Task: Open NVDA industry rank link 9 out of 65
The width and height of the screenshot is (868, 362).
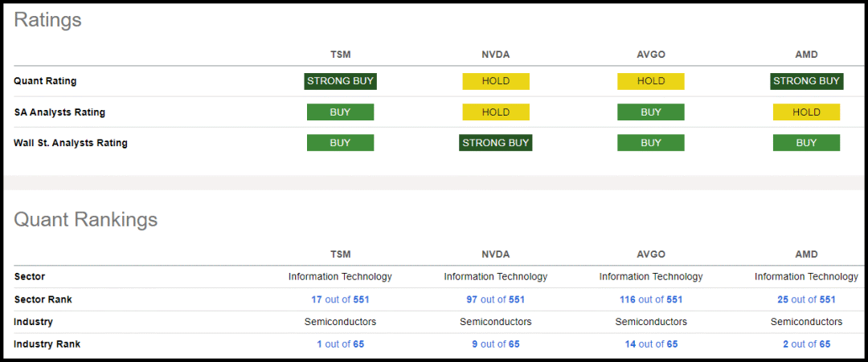Action: [496, 344]
